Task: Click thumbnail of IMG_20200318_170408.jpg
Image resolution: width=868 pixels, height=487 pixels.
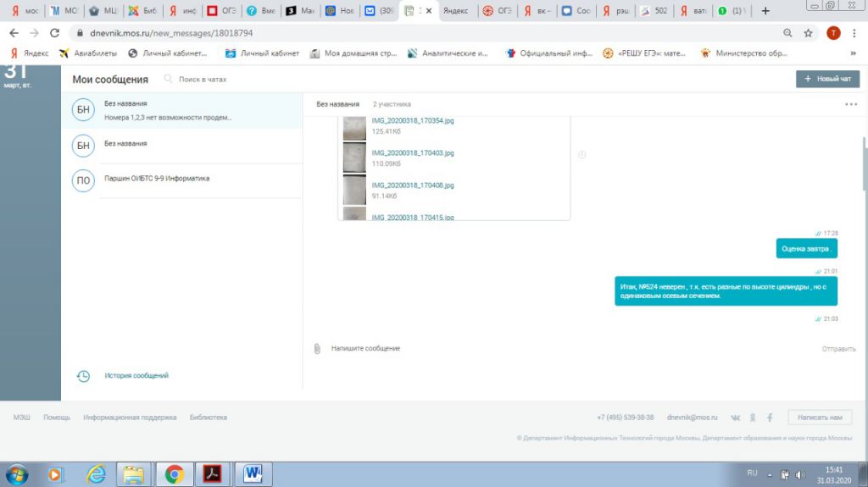Action: pos(354,190)
